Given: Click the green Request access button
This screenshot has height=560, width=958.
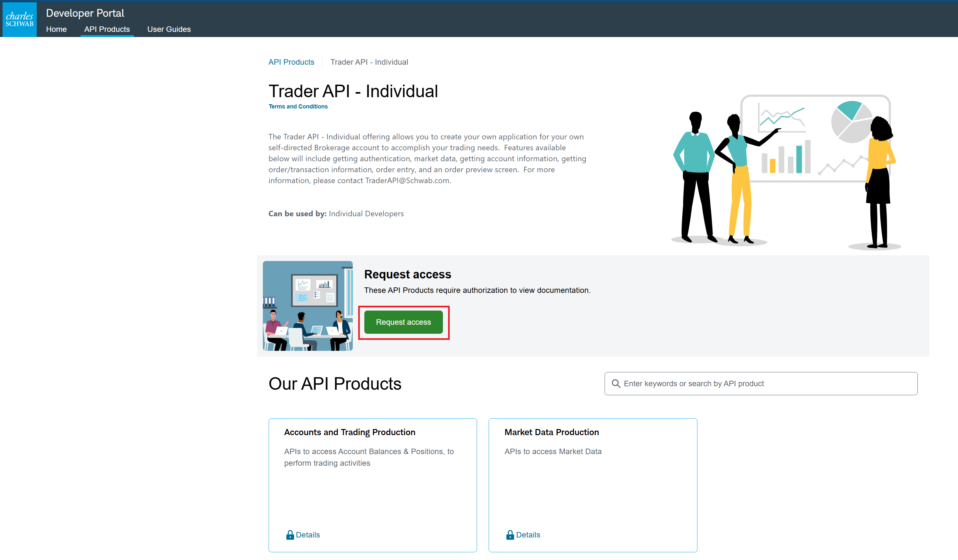Looking at the screenshot, I should pos(403,322).
